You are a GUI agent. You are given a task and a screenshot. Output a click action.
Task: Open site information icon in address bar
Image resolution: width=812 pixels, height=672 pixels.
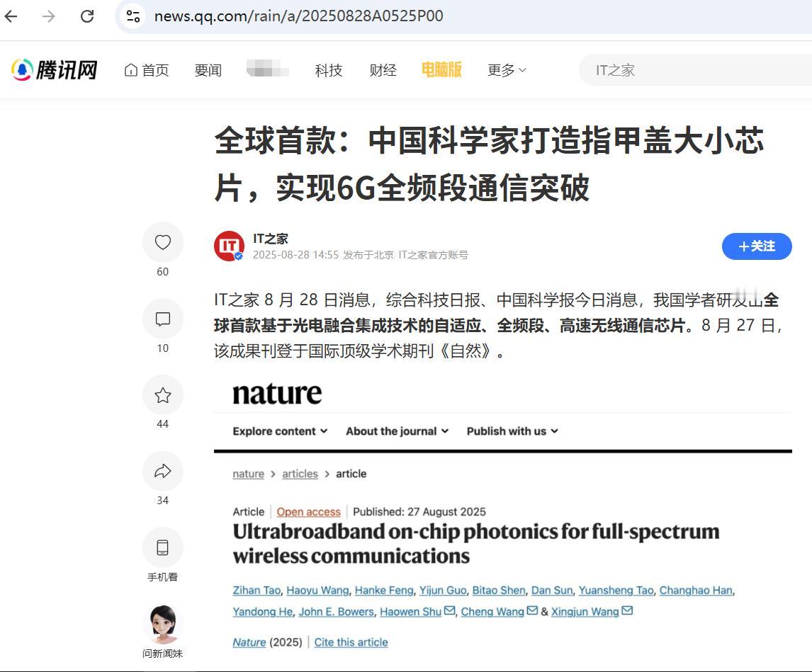coord(132,16)
